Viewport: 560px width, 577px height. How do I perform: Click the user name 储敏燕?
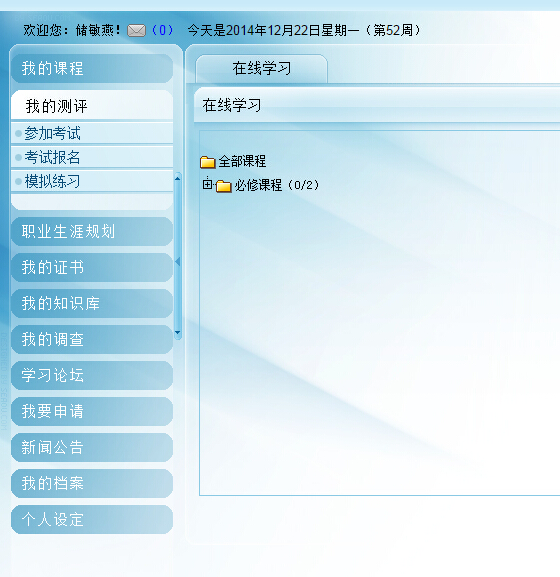coord(95,30)
